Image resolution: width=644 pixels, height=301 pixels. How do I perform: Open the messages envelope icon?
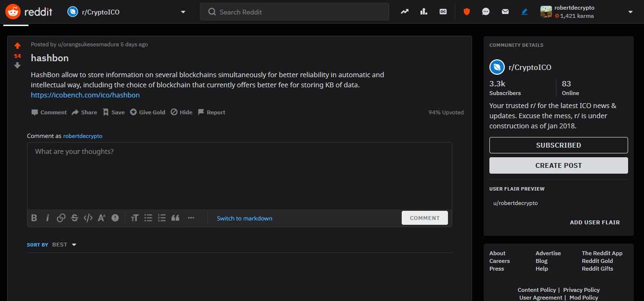pos(505,12)
